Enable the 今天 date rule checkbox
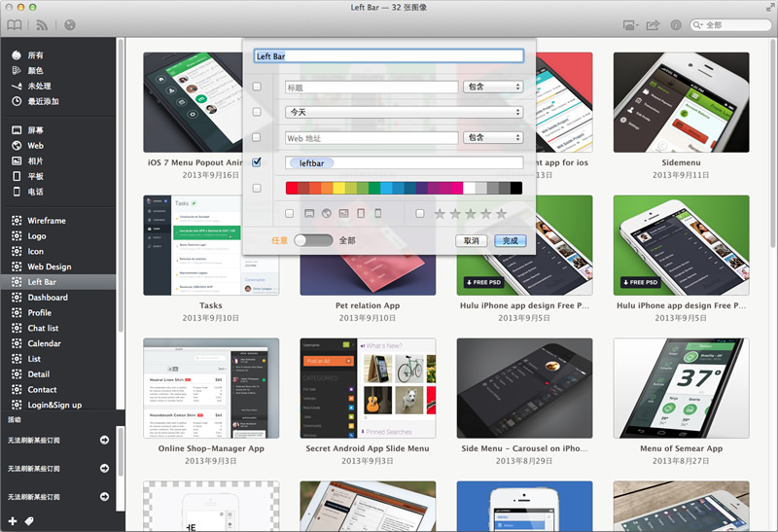The image size is (778, 532). coord(257,112)
